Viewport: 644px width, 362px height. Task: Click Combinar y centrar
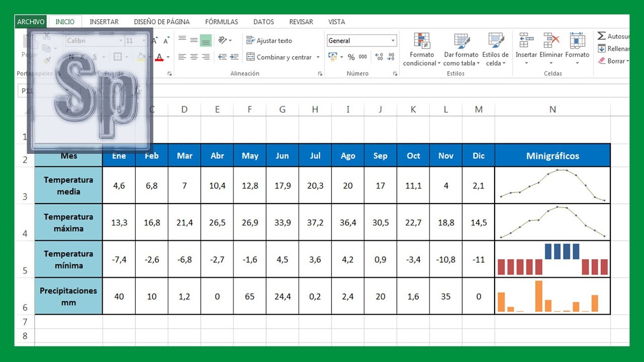click(279, 57)
